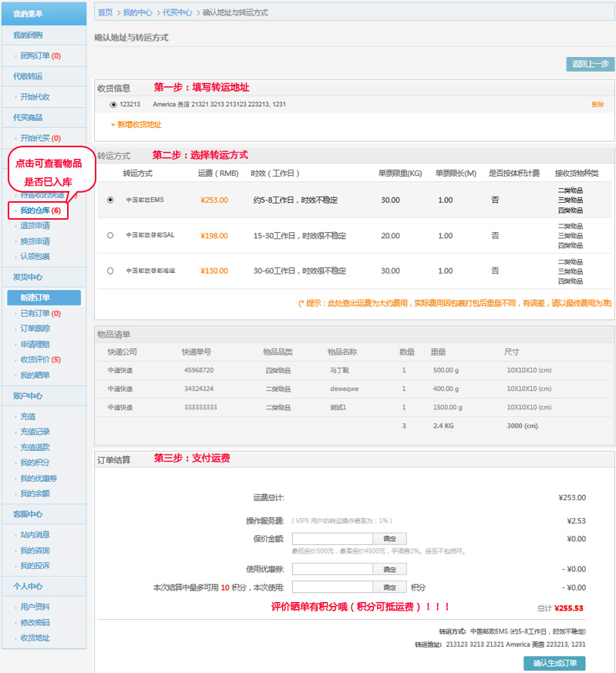Select the 中国邮政非邮海运 shipping radio button

tap(110, 271)
